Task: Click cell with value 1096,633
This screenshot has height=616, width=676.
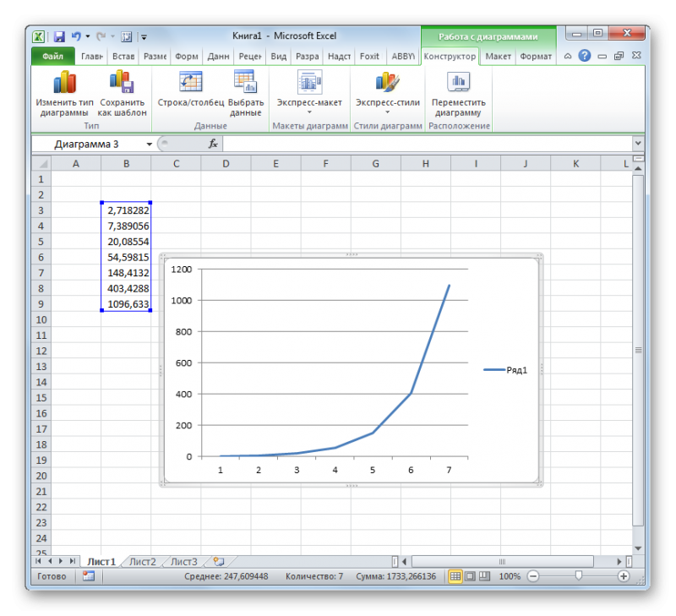Action: [x=126, y=304]
